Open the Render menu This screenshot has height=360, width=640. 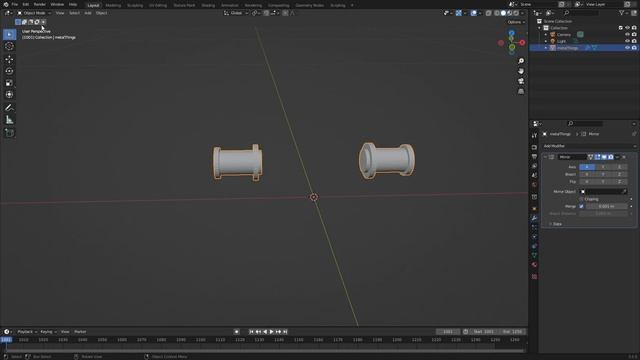click(40, 4)
